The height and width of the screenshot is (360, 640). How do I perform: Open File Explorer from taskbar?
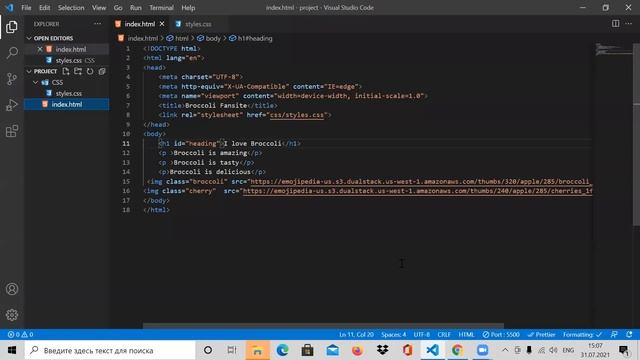(x=258, y=350)
